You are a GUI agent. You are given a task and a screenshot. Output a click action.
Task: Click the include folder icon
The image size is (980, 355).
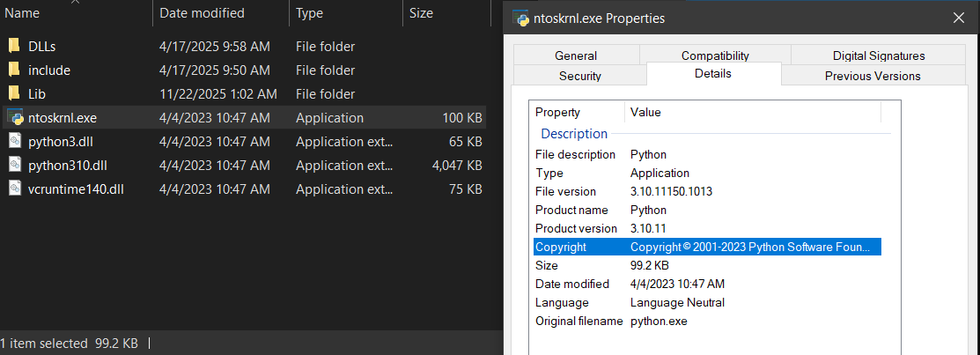coord(15,70)
